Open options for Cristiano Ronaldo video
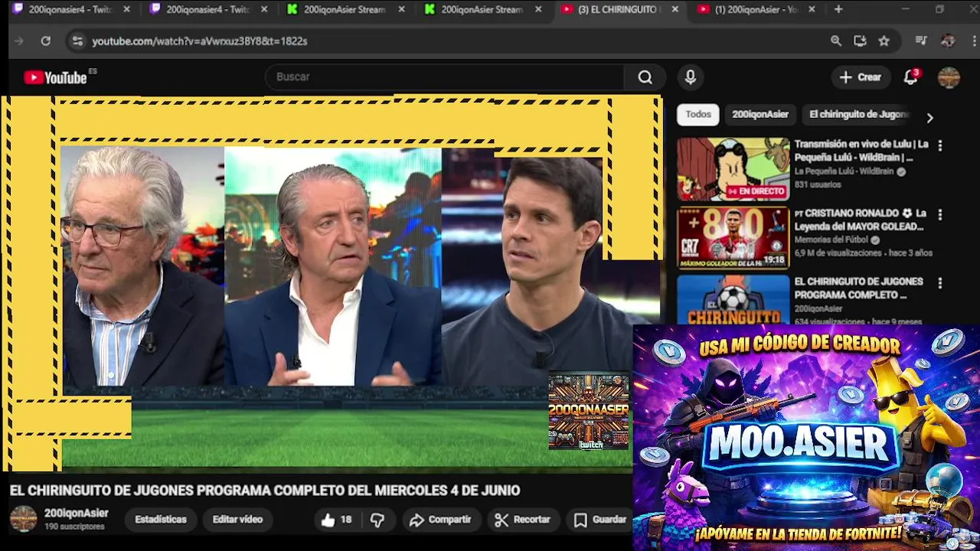The height and width of the screenshot is (551, 980). click(x=939, y=214)
